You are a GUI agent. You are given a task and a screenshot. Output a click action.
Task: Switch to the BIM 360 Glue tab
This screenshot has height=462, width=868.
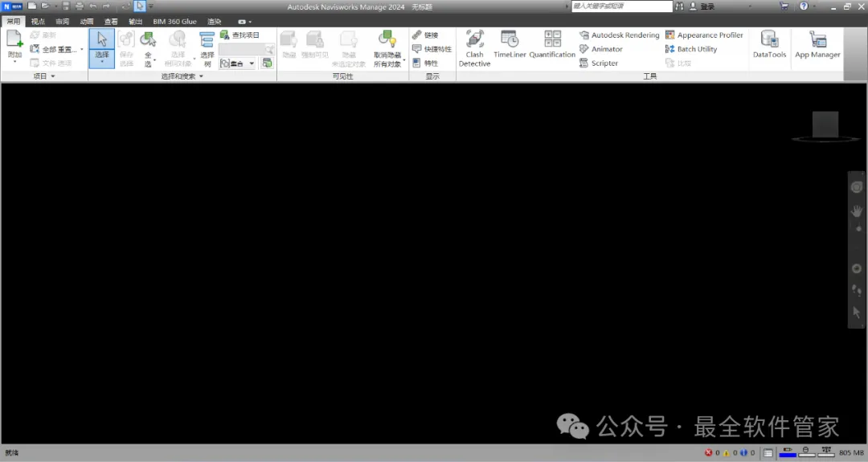click(174, 22)
